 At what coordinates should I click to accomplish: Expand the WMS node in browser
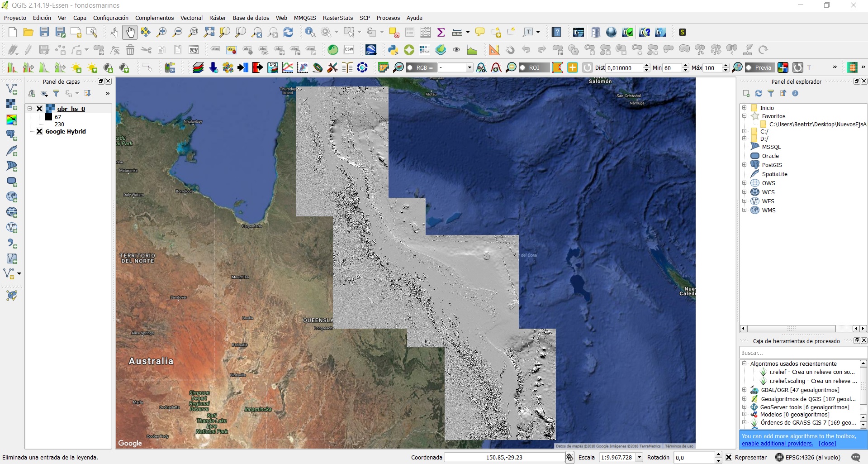pos(744,210)
